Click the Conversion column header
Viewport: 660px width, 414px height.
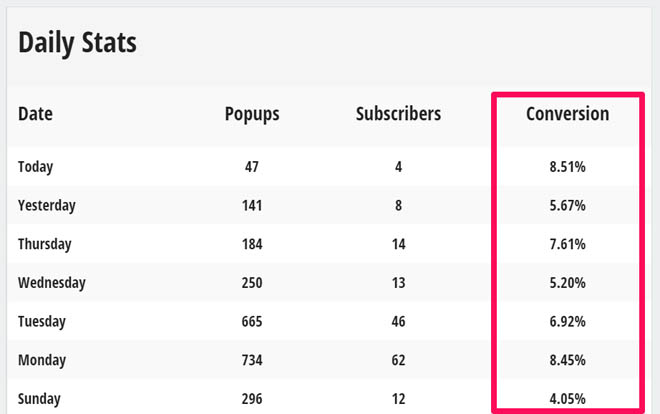coord(567,114)
